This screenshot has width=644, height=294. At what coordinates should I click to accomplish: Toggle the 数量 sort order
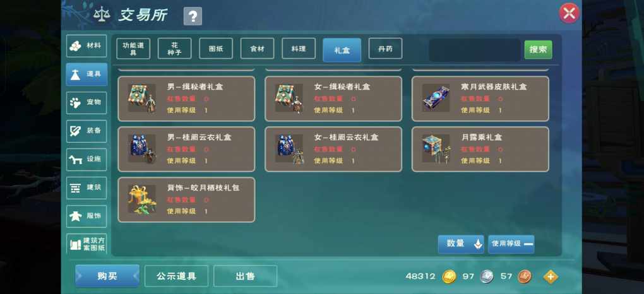(x=461, y=244)
